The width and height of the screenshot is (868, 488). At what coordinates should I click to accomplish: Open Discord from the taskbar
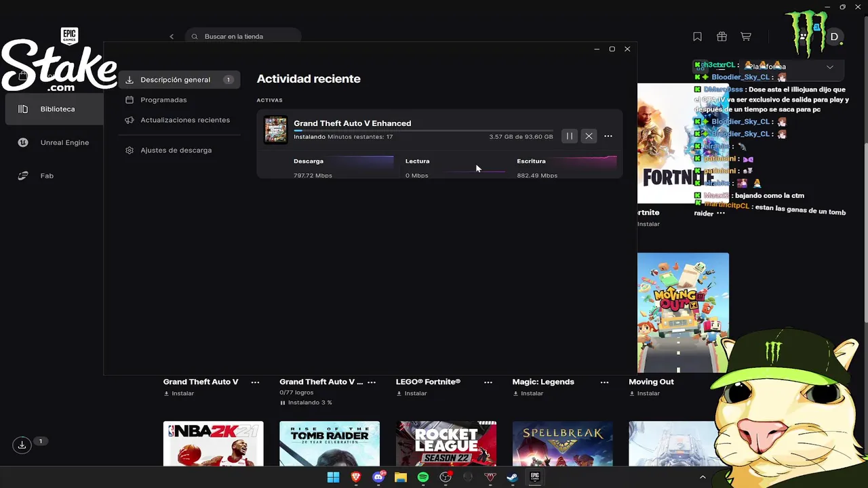tap(378, 477)
